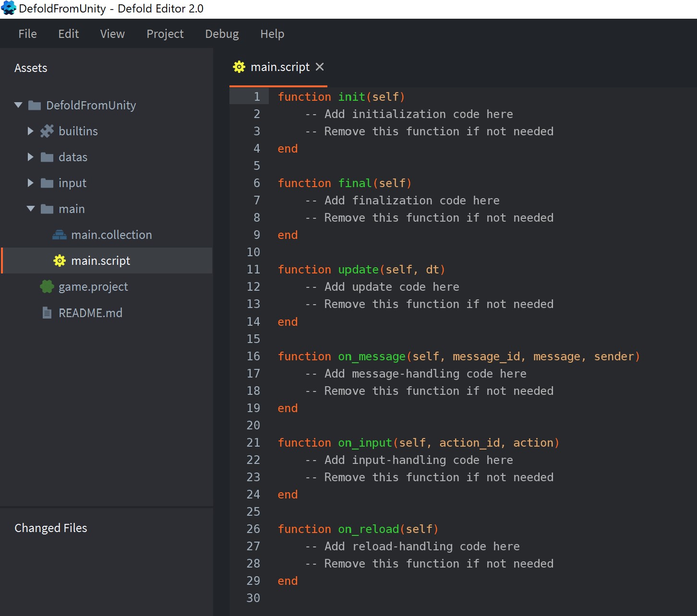697x616 pixels.
Task: Click the datas folder icon
Action: [x=47, y=157]
